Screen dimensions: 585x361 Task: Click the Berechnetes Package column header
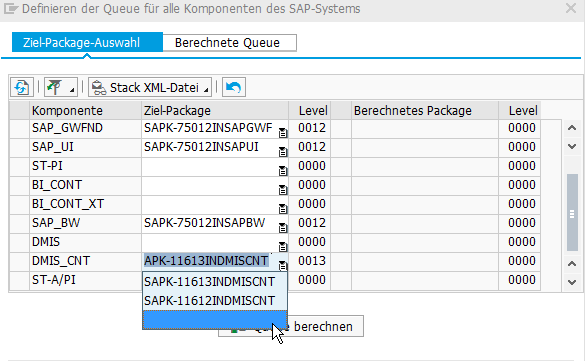point(425,110)
